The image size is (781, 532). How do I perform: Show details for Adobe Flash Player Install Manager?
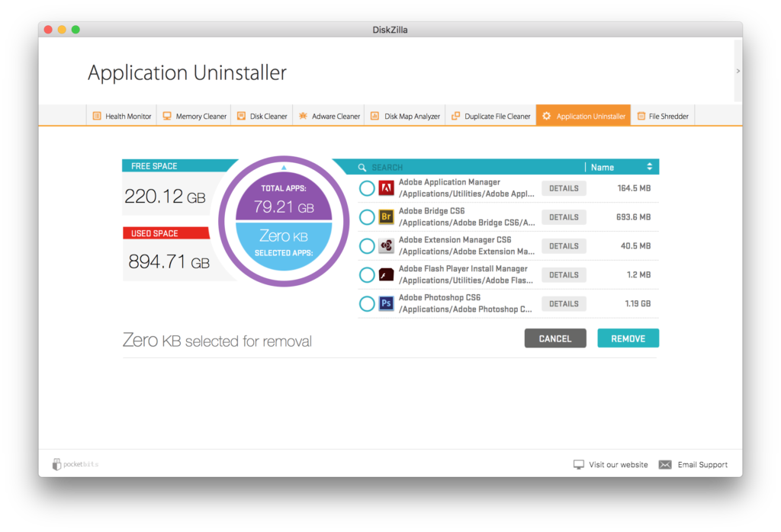(564, 274)
